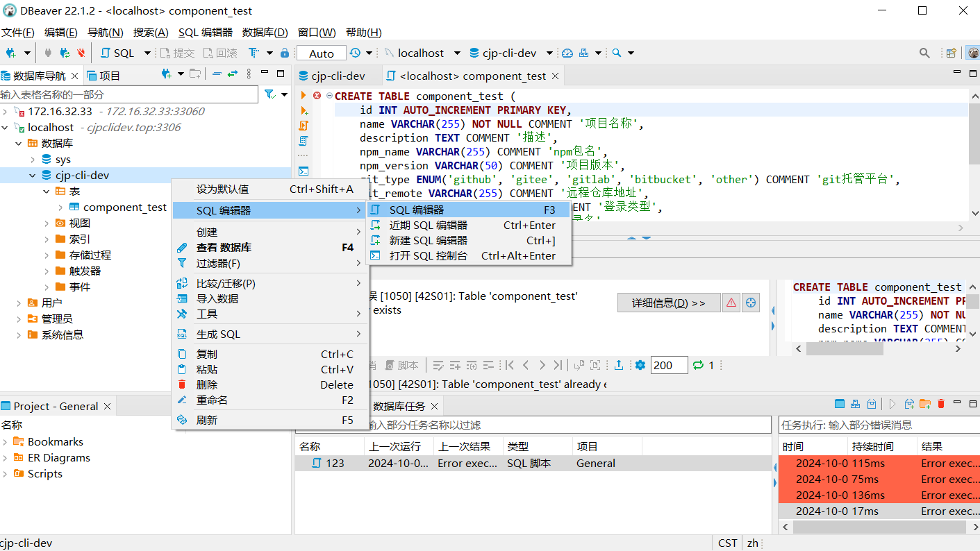Choose 近期 SQL 编辑器 from submenu
Image resolution: width=980 pixels, height=551 pixels.
(469, 226)
